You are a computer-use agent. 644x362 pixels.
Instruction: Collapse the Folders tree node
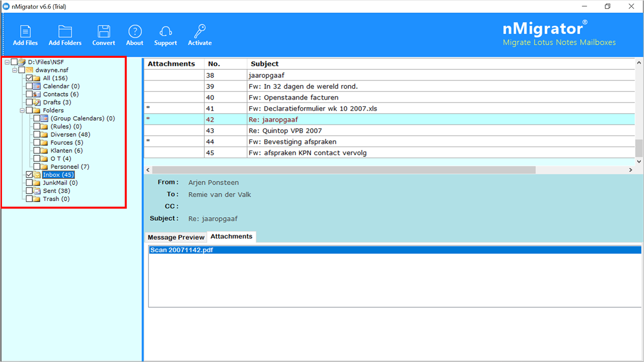coord(22,111)
